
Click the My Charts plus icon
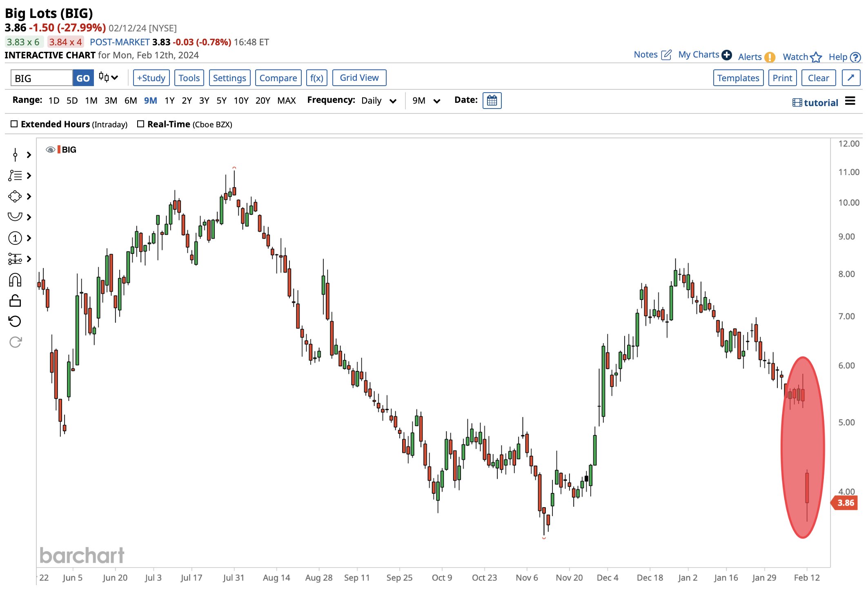click(726, 55)
